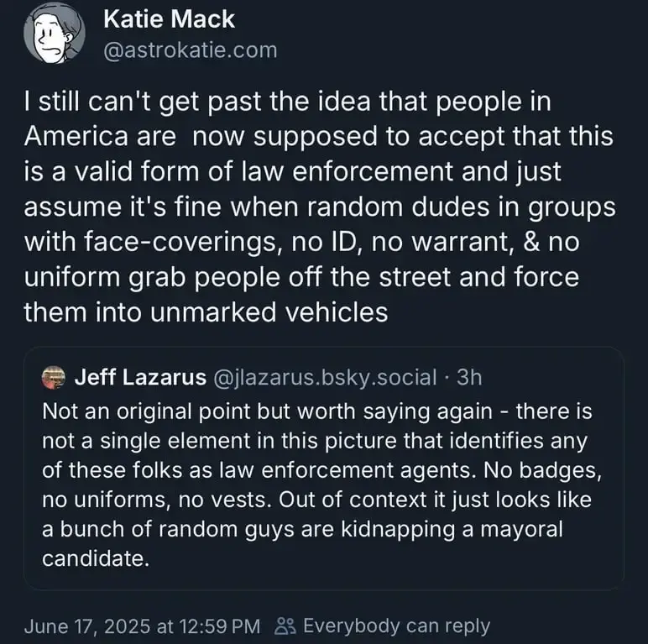Click the "Everybody can reply" label

(396, 626)
